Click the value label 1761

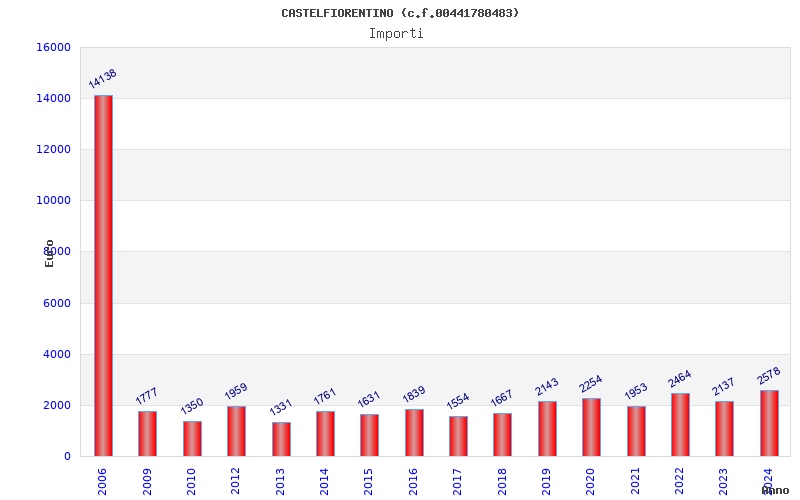pyautogui.click(x=324, y=396)
